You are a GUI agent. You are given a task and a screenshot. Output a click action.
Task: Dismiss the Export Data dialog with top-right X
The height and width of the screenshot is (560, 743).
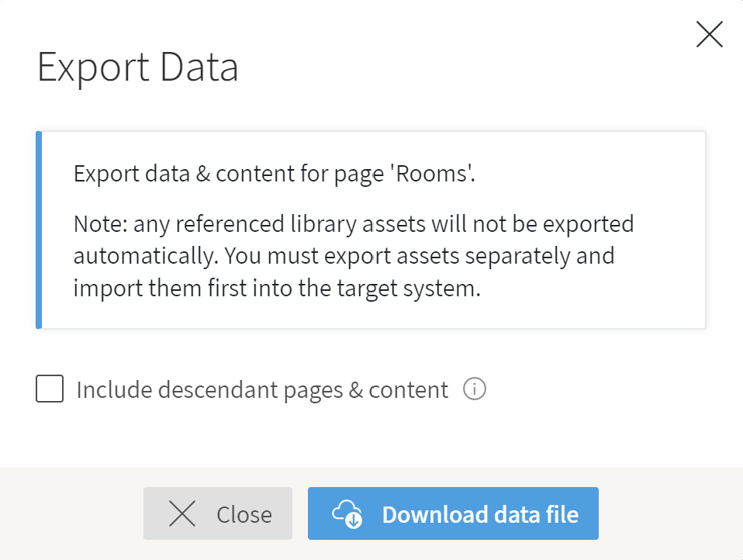click(x=710, y=34)
